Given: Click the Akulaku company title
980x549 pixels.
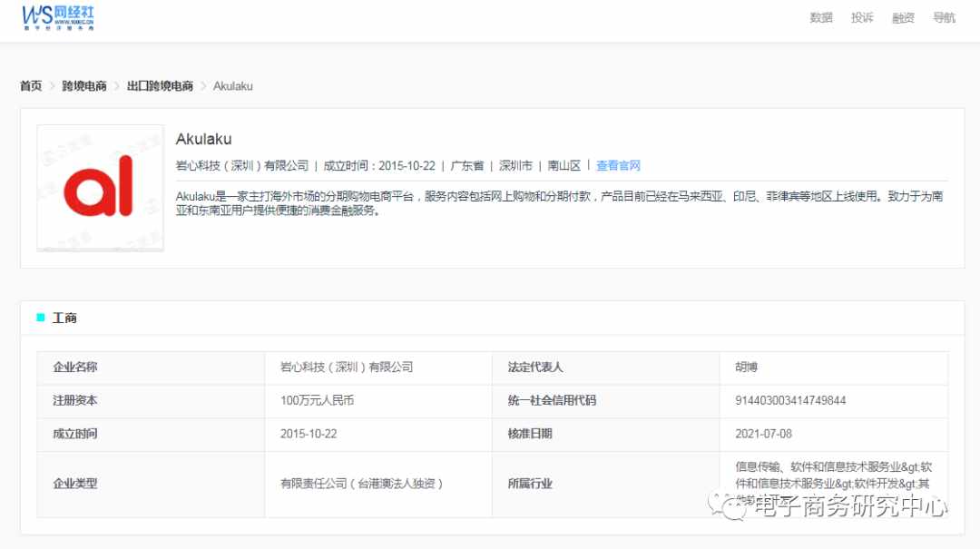Looking at the screenshot, I should tap(204, 139).
